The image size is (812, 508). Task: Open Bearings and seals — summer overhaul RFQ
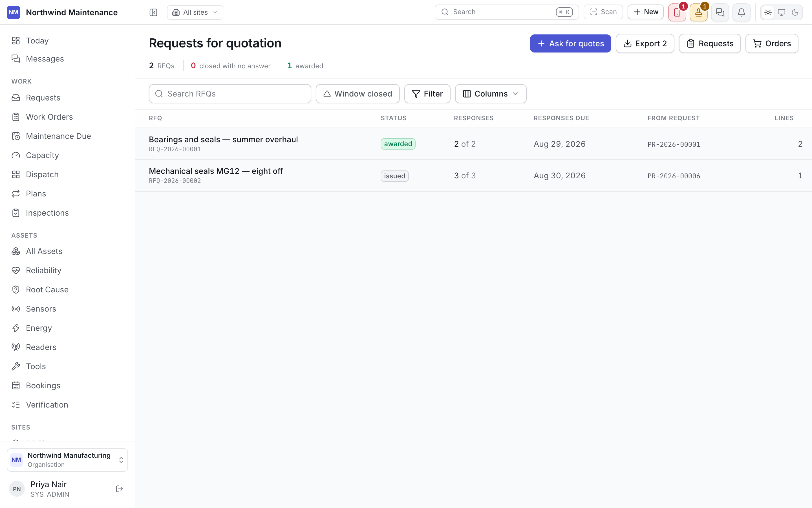(223, 139)
